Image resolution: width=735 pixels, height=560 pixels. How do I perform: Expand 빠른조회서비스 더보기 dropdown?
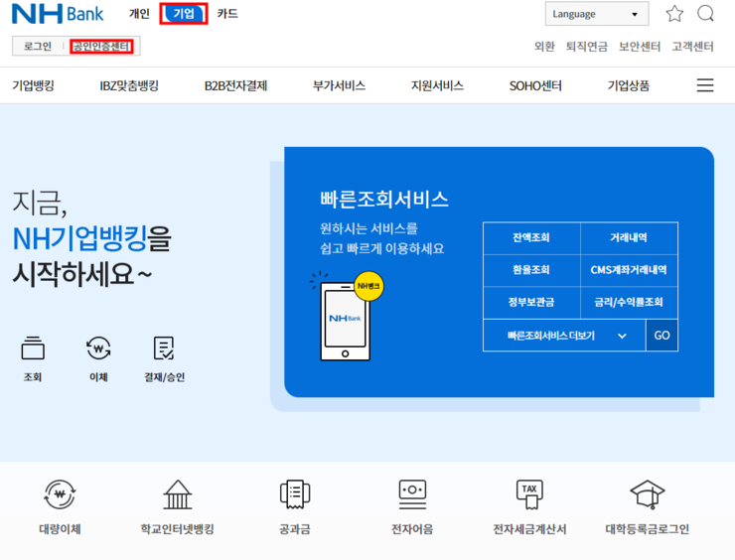(564, 336)
